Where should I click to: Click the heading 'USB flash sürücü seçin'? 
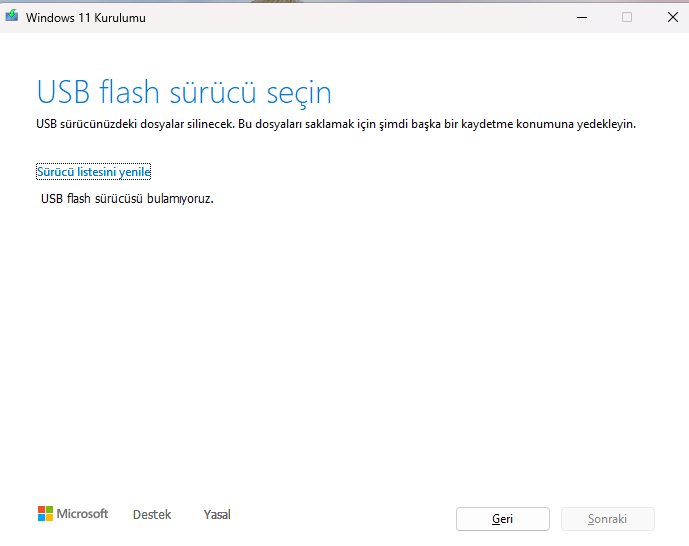click(184, 92)
